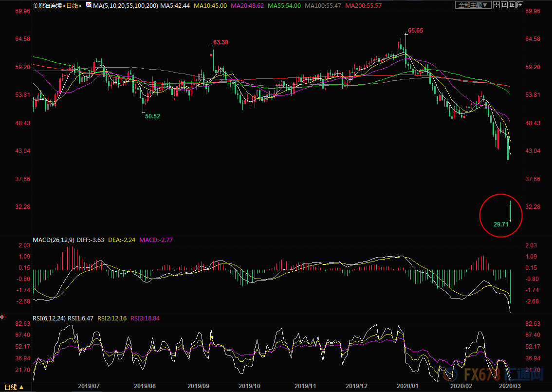Click the small chart icon before MA parameters
Screen dimensions: 552x392
[88, 5]
